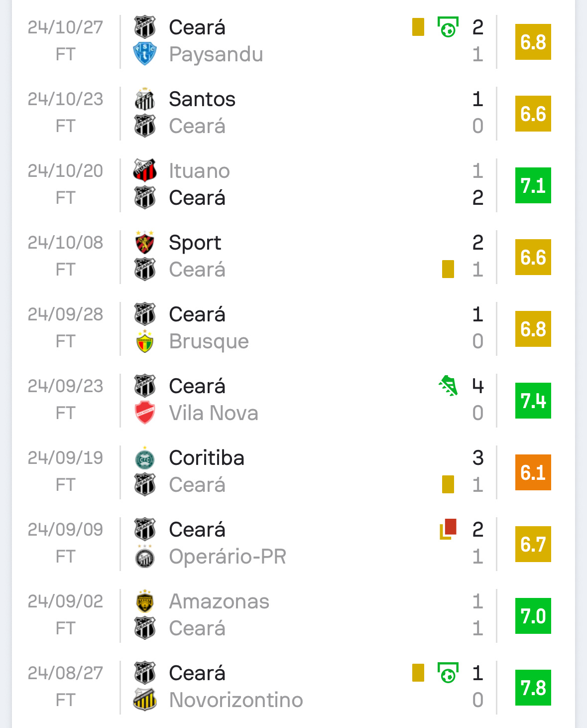The image size is (587, 728).
Task: Click the goal icon in the Paysandu match
Action: (448, 27)
